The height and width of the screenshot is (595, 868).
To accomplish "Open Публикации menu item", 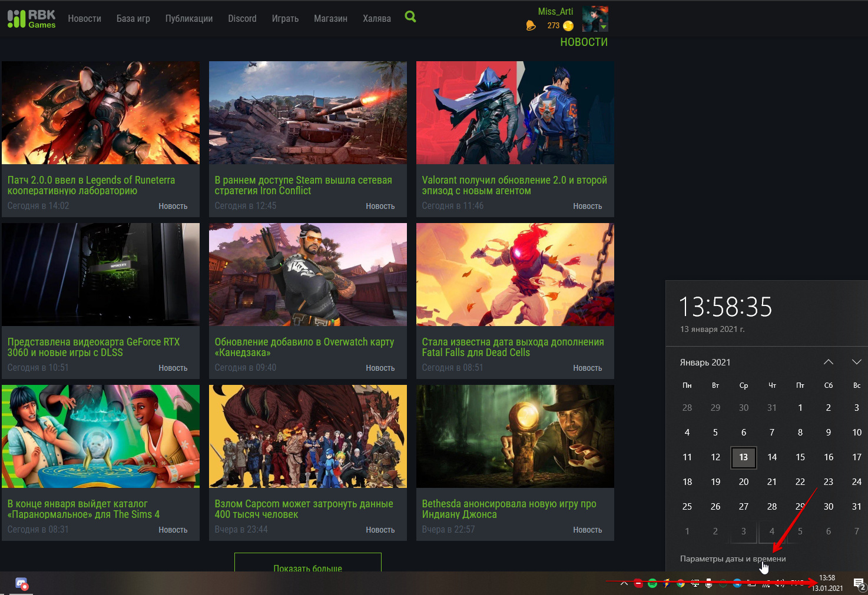I will (189, 18).
